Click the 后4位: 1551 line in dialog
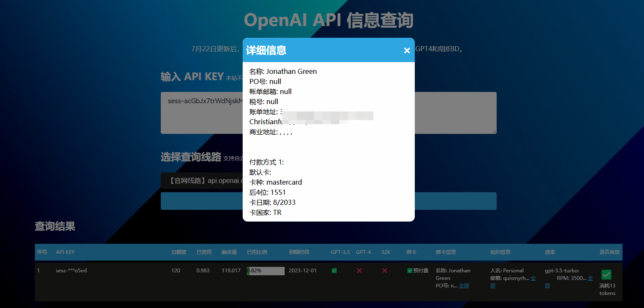 click(x=267, y=192)
